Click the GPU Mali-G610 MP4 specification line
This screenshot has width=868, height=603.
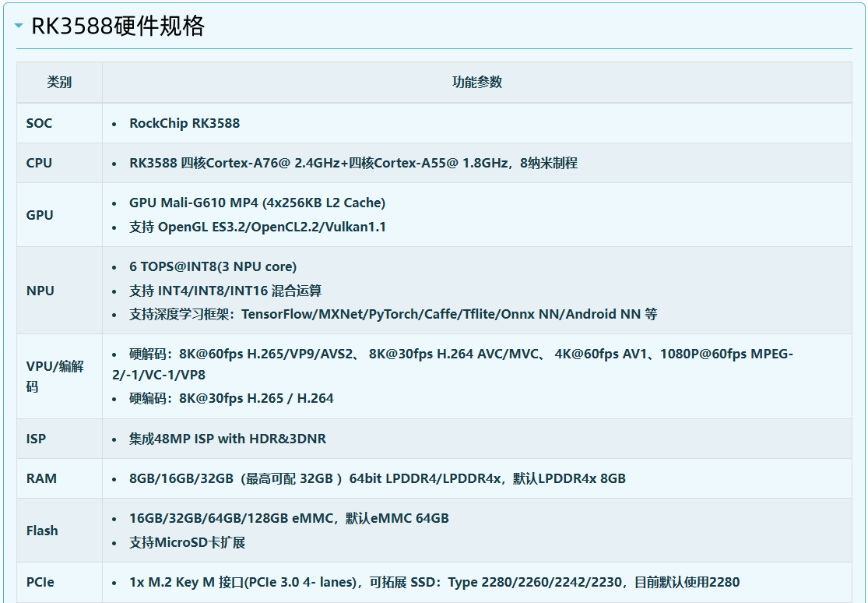click(257, 203)
